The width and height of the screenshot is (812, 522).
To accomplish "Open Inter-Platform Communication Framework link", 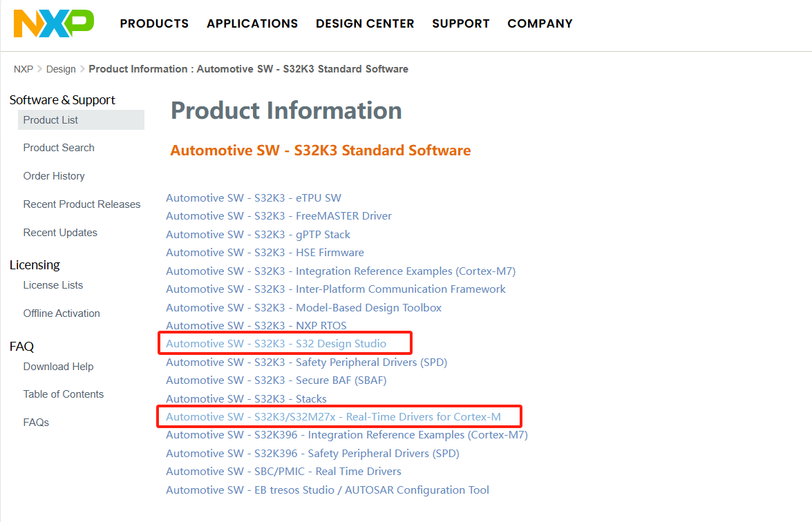I will pos(336,289).
